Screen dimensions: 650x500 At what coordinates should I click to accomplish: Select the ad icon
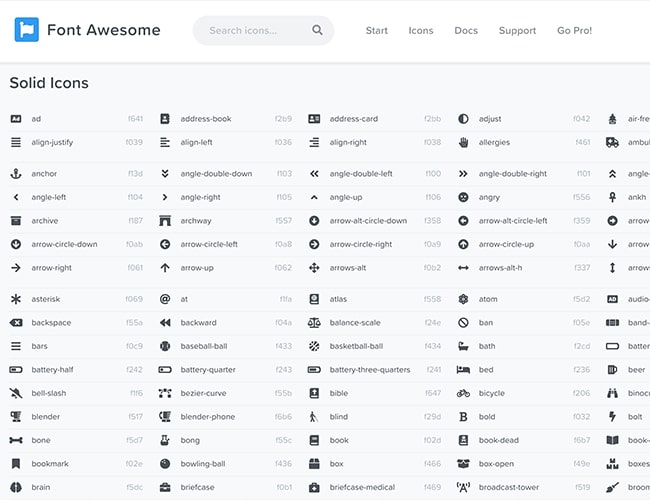click(x=16, y=119)
